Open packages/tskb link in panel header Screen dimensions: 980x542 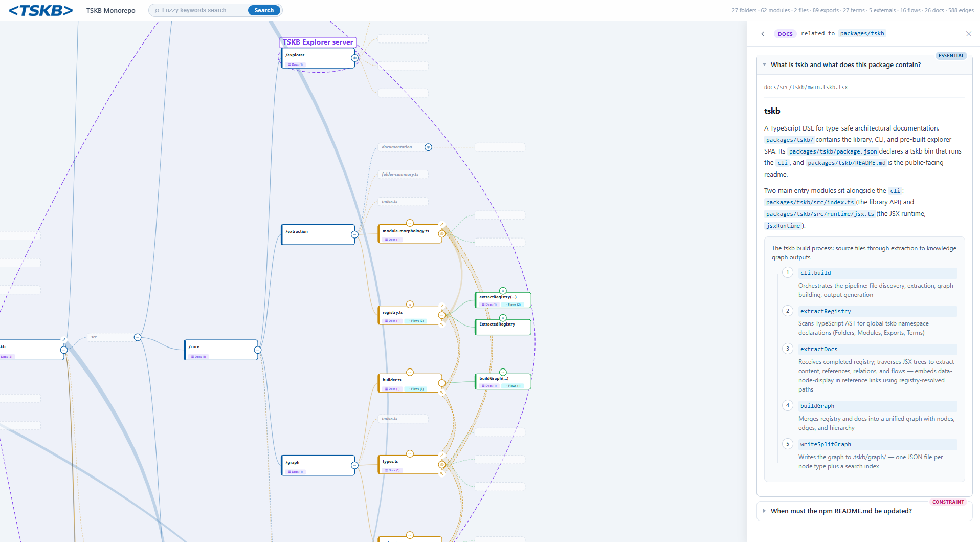(x=862, y=34)
